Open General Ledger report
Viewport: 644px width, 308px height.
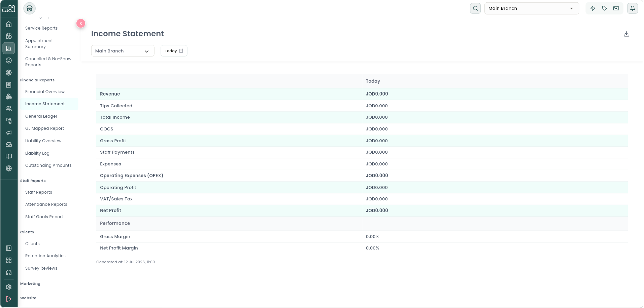coord(41,116)
